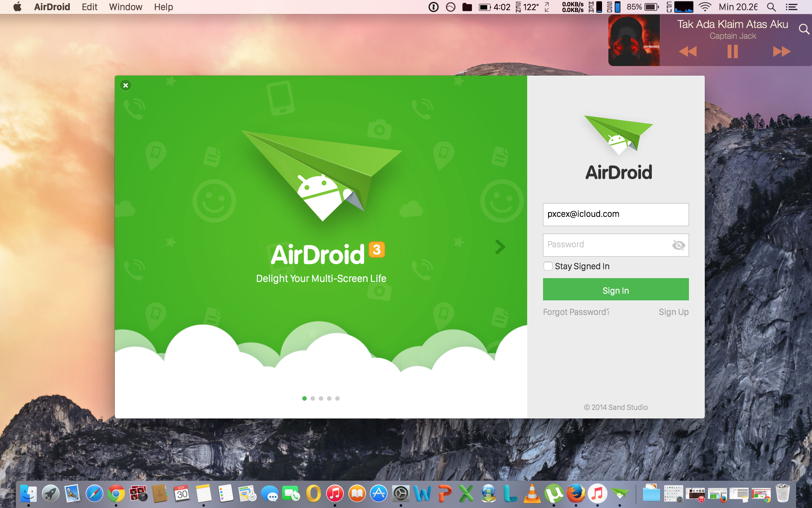
Task: Open Safari from the Dock
Action: (x=94, y=494)
